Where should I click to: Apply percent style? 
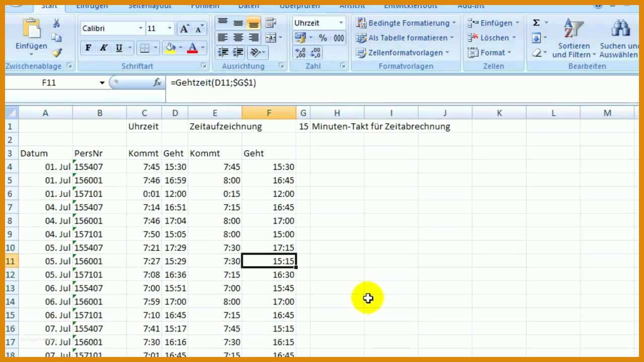click(x=323, y=38)
